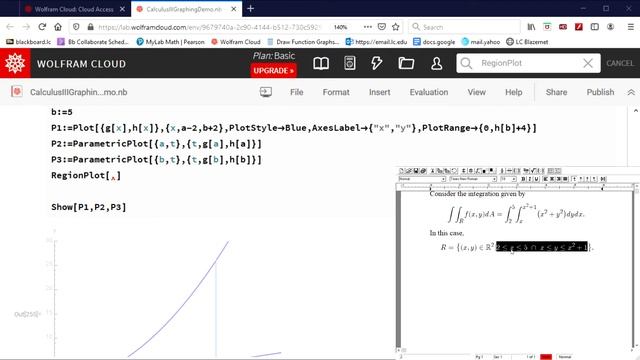Open the Bb Collaborate Sched... bookmark
Viewport: 640px width, 360px height.
(x=93, y=42)
